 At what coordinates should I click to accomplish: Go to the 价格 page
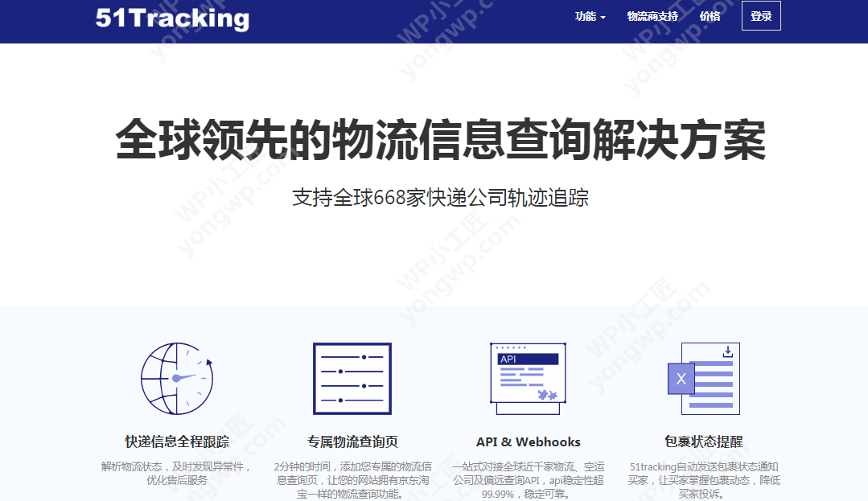pos(710,16)
